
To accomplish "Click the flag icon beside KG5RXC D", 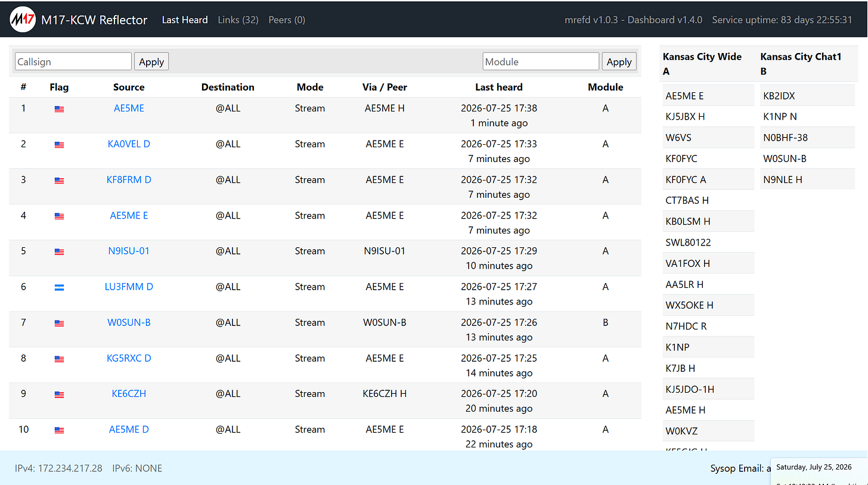I will (x=59, y=359).
